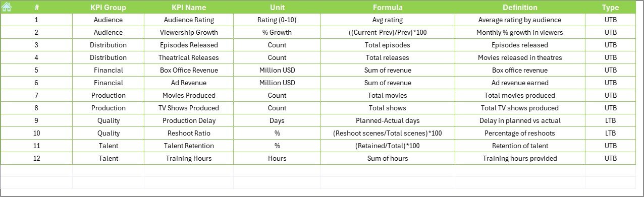The image size is (644, 197).
Task: Select the Definition column header
Action: click(520, 8)
